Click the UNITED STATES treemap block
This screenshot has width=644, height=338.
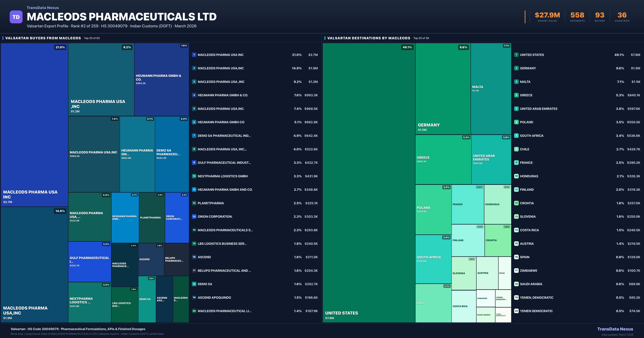tap(369, 183)
